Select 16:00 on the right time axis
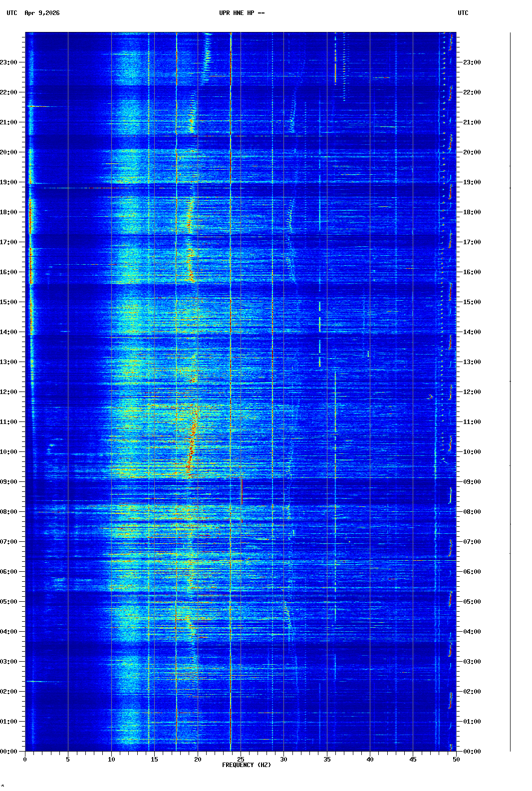The width and height of the screenshot is (532, 791). click(x=472, y=272)
